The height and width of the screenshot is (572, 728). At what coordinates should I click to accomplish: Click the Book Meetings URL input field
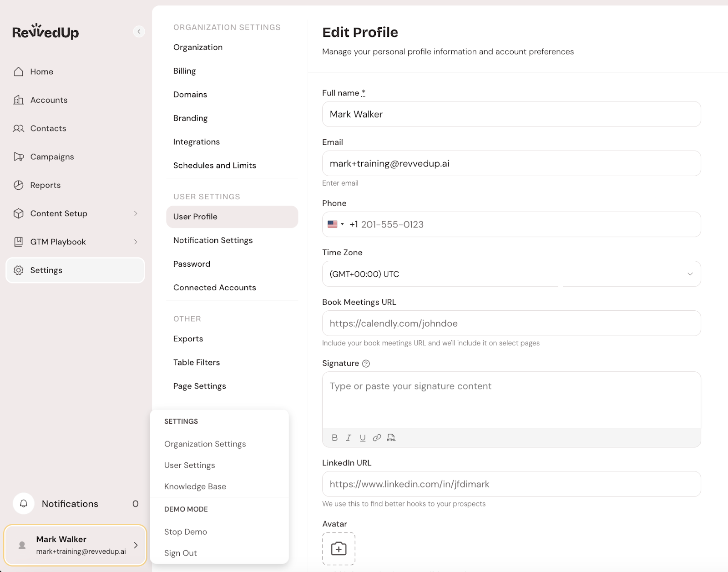pos(511,324)
